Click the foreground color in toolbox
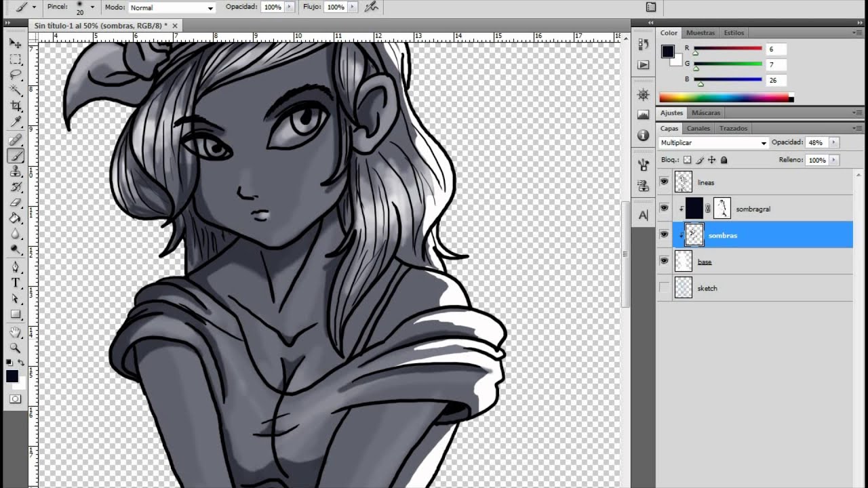Viewport: 868px width, 488px height. pos(12,376)
